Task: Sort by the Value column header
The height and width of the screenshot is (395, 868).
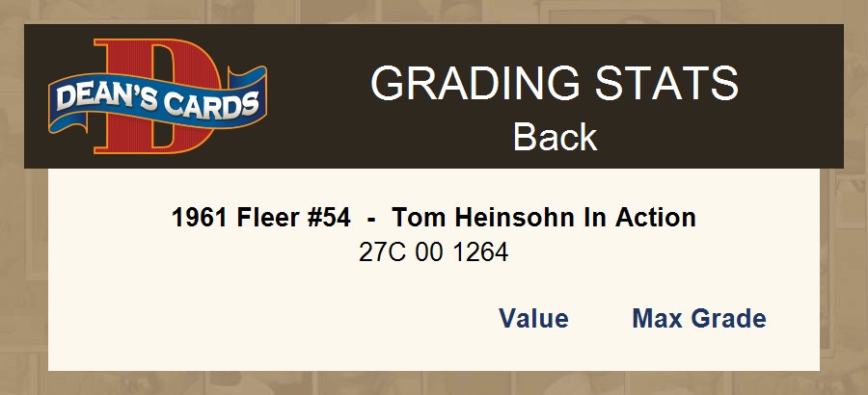Action: pyautogui.click(x=533, y=319)
